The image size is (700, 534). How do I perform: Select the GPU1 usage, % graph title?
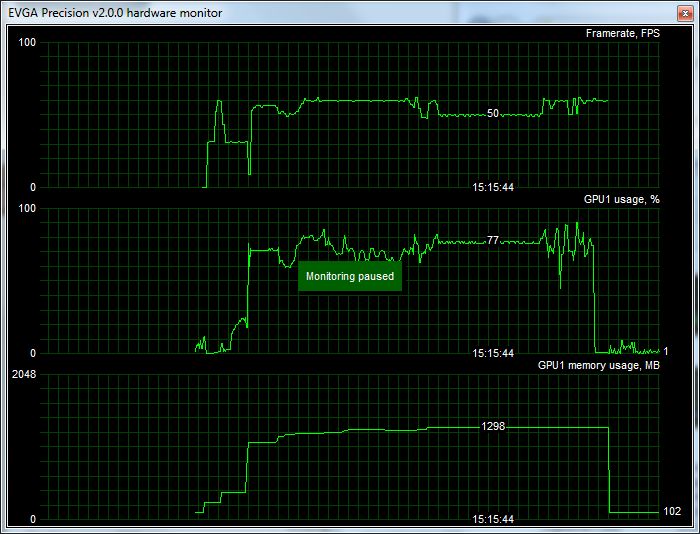pos(621,199)
